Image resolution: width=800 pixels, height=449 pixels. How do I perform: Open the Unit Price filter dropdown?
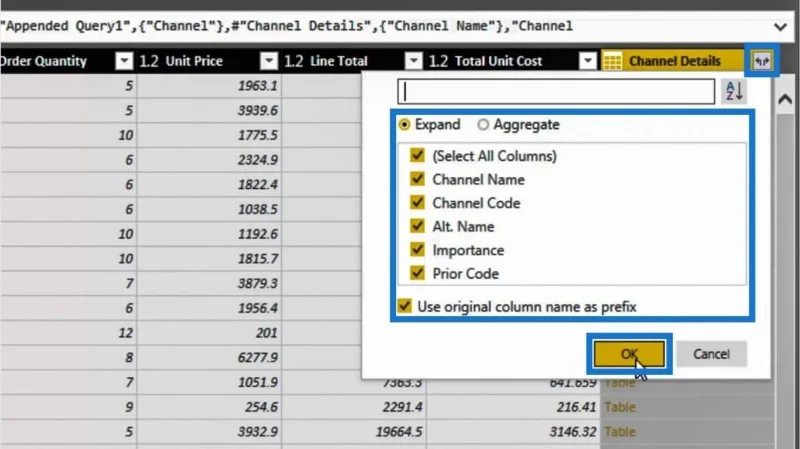[x=269, y=61]
